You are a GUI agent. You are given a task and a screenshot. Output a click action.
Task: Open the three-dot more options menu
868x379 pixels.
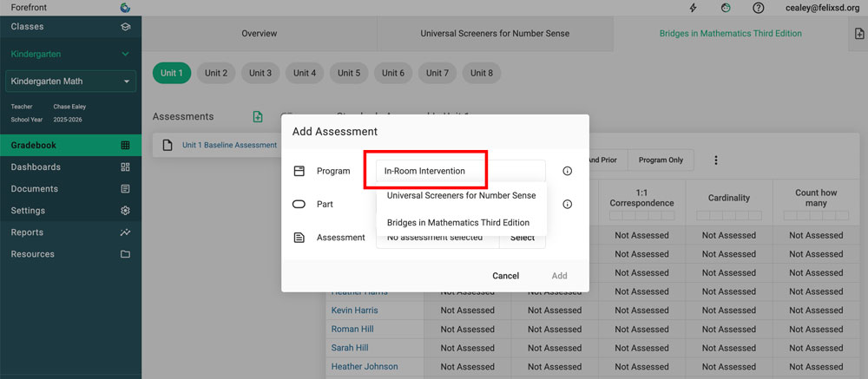pos(716,160)
